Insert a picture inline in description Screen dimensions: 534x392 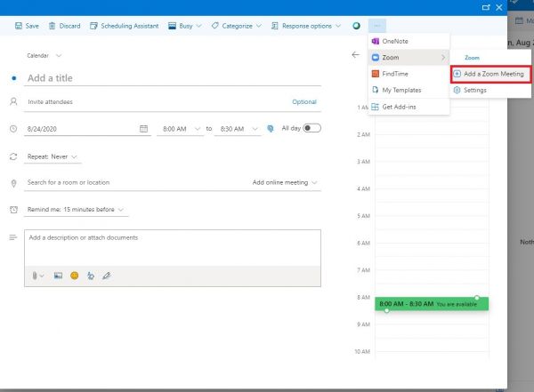(58, 276)
